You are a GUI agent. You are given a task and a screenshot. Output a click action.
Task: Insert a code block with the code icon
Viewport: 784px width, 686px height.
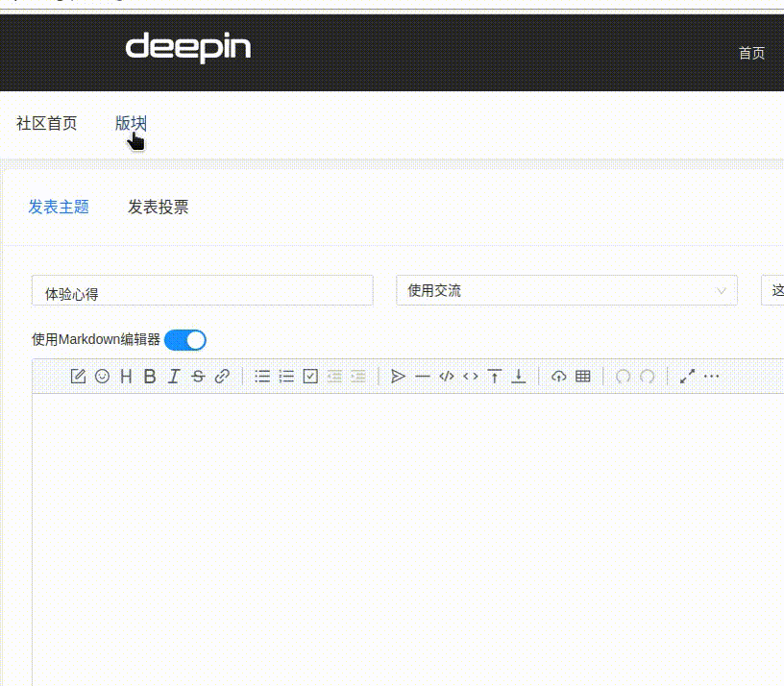(x=446, y=376)
